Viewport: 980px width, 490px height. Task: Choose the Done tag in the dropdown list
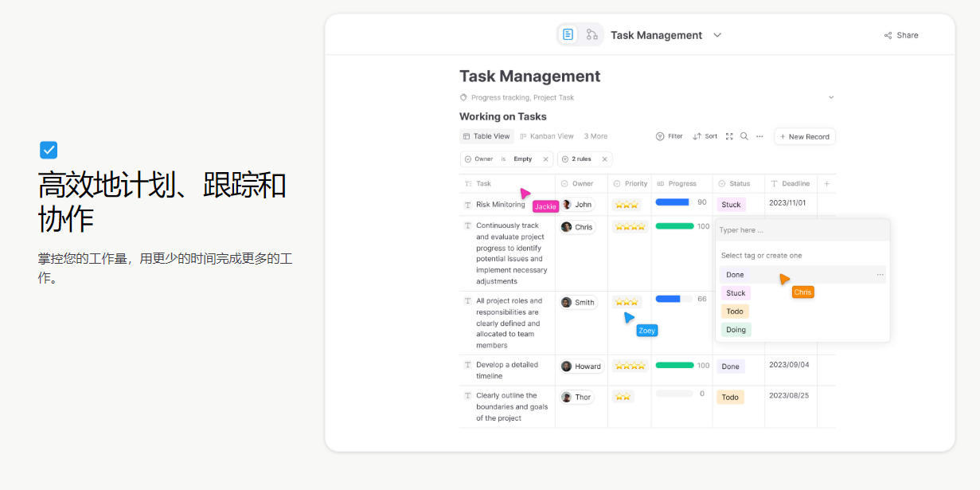coord(735,275)
